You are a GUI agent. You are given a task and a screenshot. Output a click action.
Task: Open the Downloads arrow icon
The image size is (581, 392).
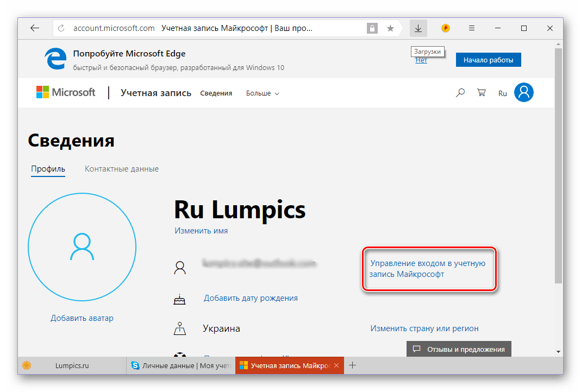418,28
